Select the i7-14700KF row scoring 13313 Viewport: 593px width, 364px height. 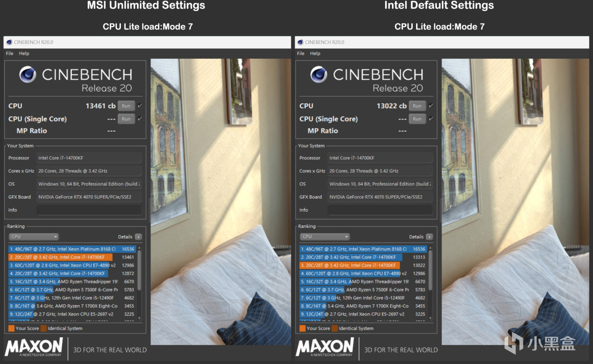363,257
